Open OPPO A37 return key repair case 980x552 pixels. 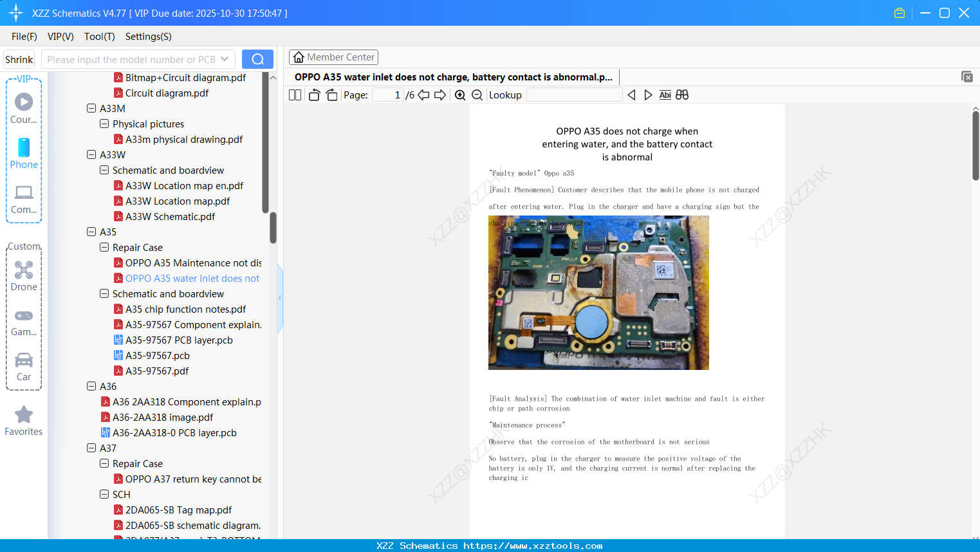(193, 479)
